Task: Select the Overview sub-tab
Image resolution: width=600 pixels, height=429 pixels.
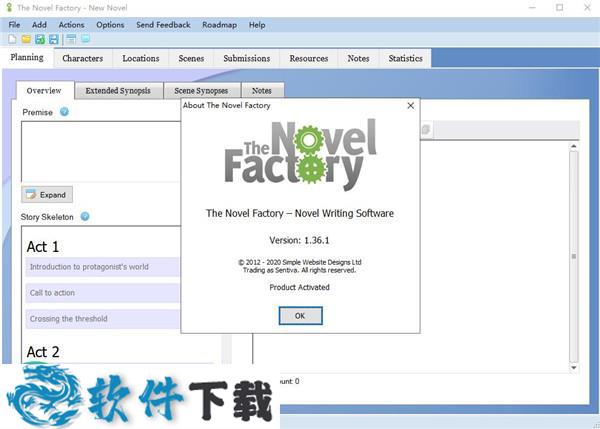Action: tap(44, 91)
